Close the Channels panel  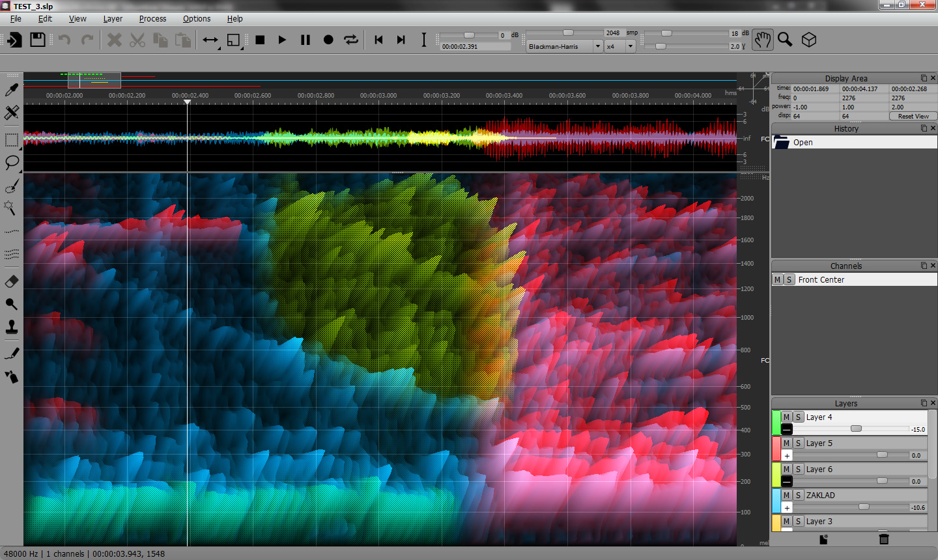933,266
